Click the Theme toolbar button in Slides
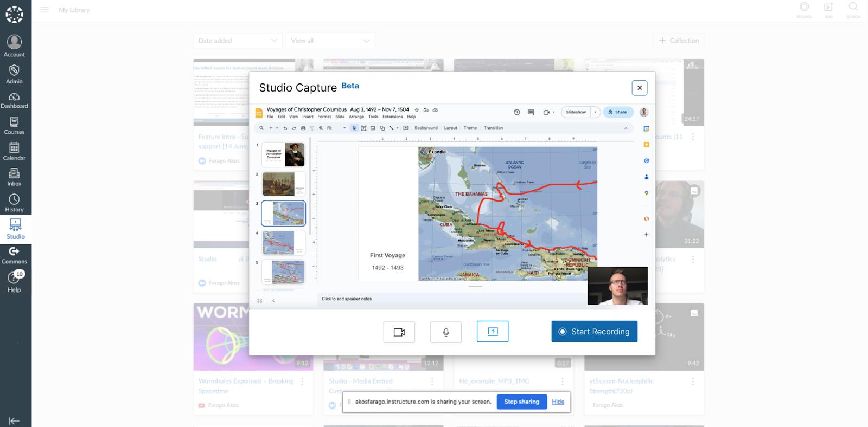The height and width of the screenshot is (427, 868). point(470,128)
